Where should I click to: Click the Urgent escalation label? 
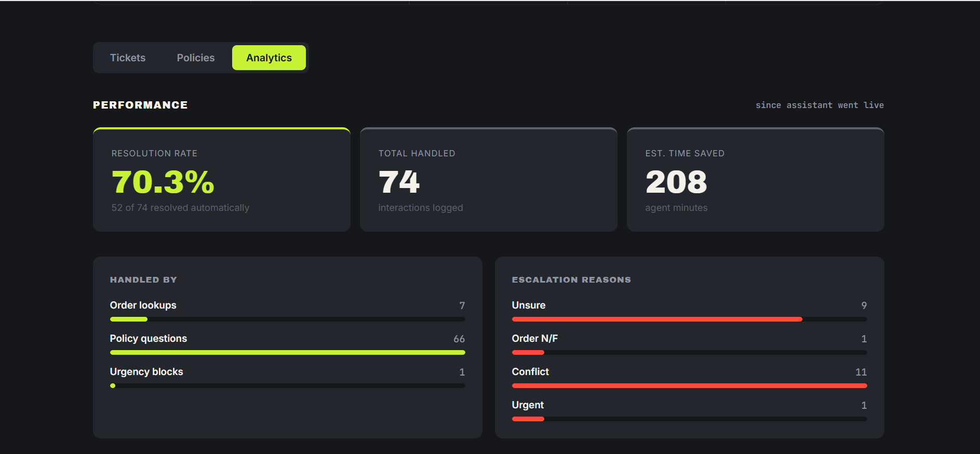(528, 405)
